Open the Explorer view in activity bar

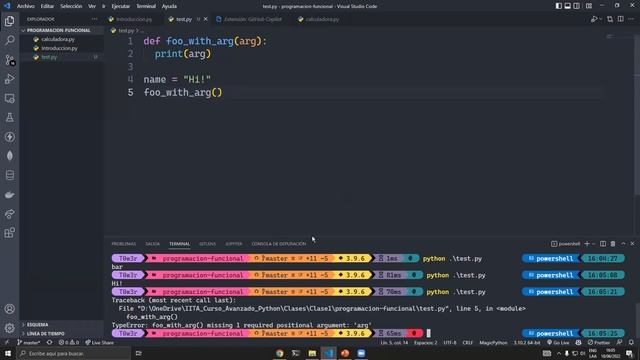9,21
